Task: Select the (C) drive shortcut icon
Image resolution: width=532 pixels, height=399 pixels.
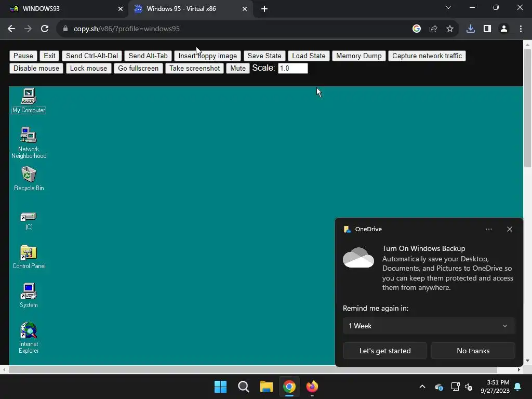Action: click(x=29, y=220)
